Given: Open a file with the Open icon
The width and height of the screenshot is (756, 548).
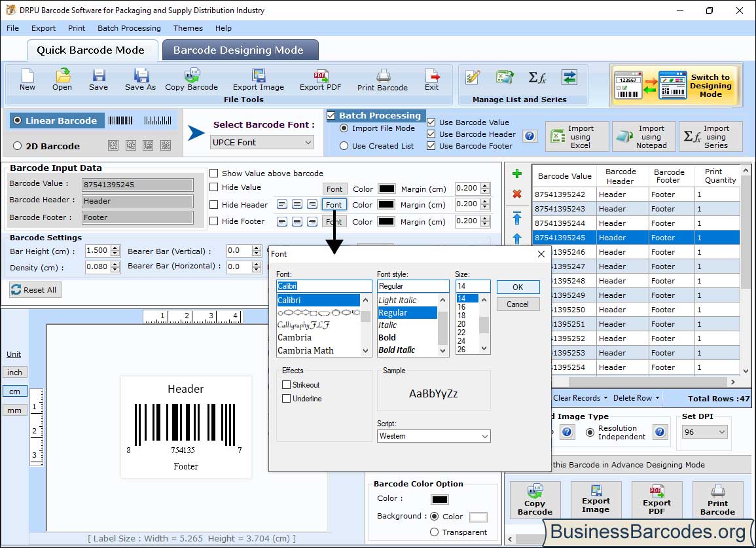Looking at the screenshot, I should click(x=62, y=79).
